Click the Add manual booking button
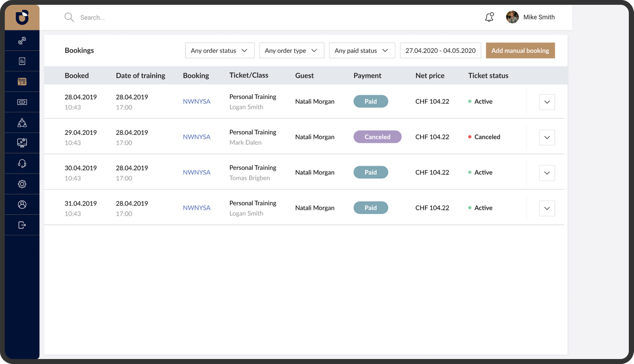 pyautogui.click(x=520, y=51)
